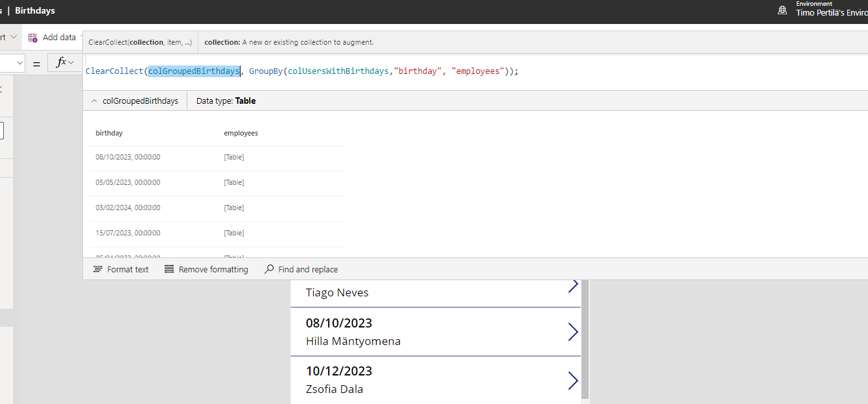Click the [Table] value for 03/02/2024
This screenshot has height=404, width=868.
click(234, 208)
